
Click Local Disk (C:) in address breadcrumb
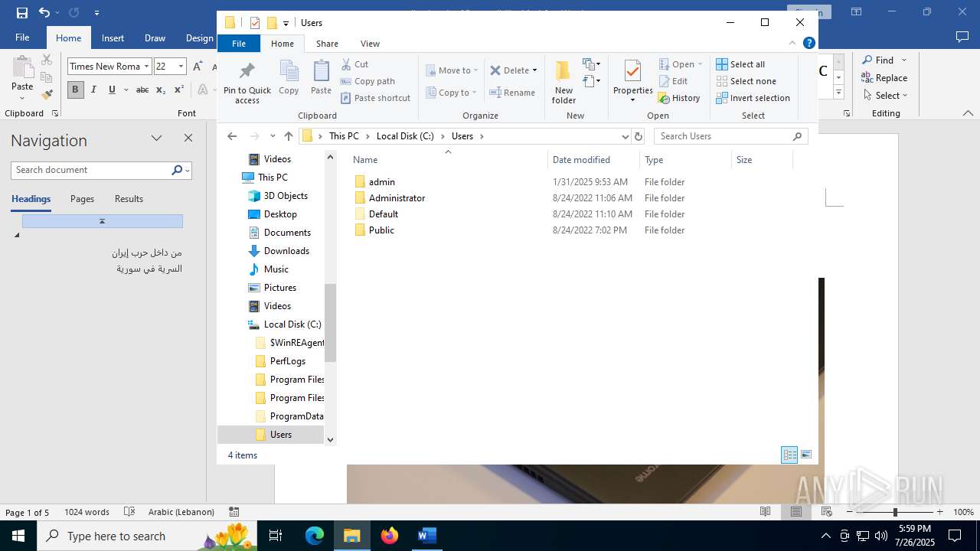pos(405,136)
